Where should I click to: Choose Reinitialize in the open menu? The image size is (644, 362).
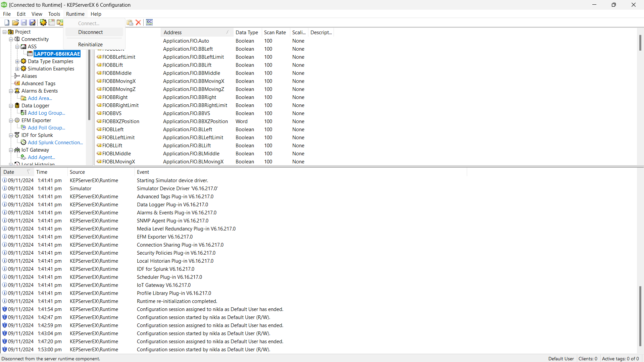[x=90, y=44]
